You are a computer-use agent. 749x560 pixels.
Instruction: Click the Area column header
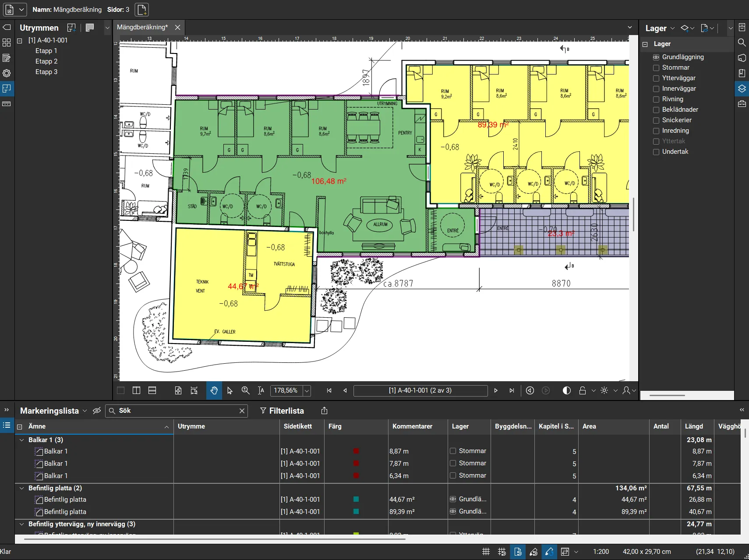pyautogui.click(x=613, y=426)
